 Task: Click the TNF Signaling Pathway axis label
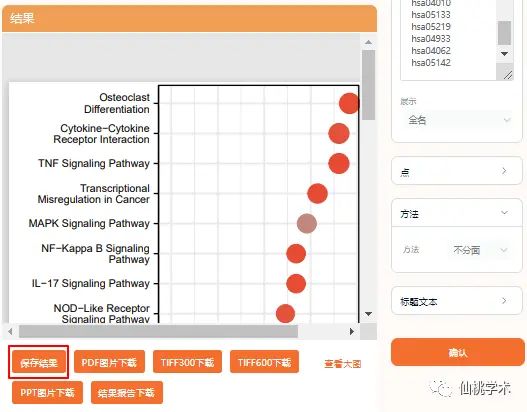(x=94, y=163)
